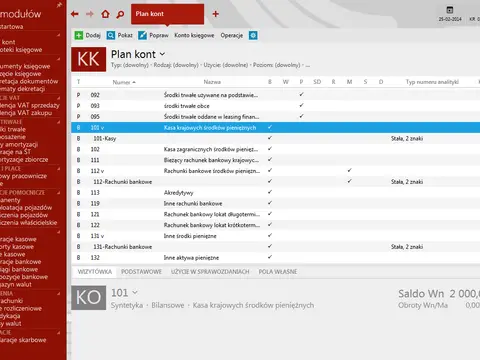Select row Inne środki pieniężne
480x360 pixels.
(276, 236)
